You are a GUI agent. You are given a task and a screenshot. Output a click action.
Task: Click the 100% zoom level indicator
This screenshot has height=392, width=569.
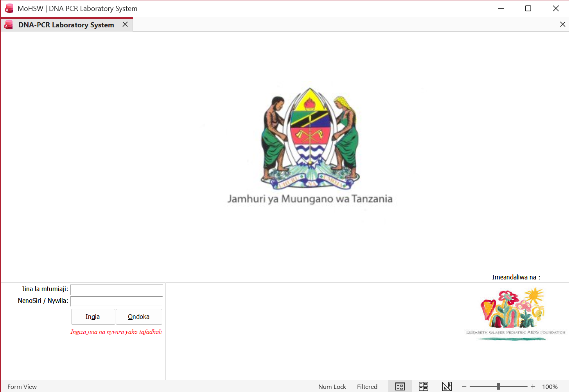point(550,387)
